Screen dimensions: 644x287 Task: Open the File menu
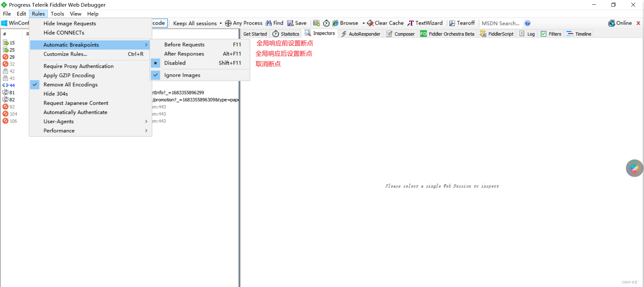coord(7,14)
